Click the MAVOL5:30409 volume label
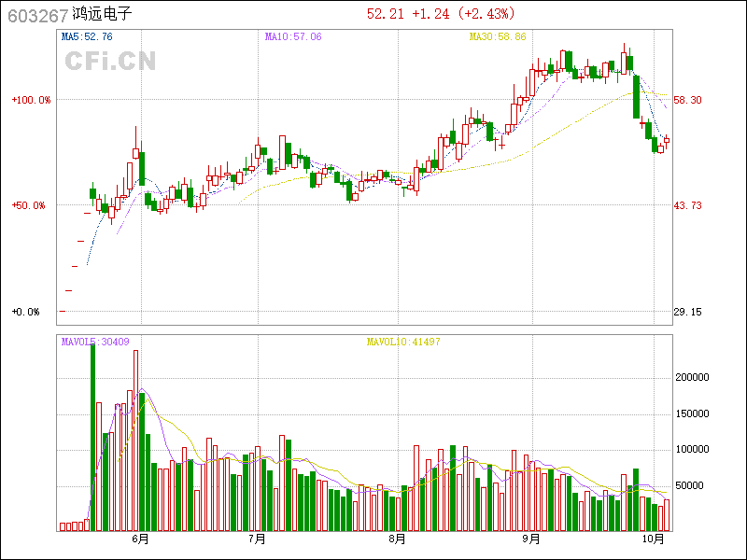This screenshot has height=560, width=747. tap(95, 343)
